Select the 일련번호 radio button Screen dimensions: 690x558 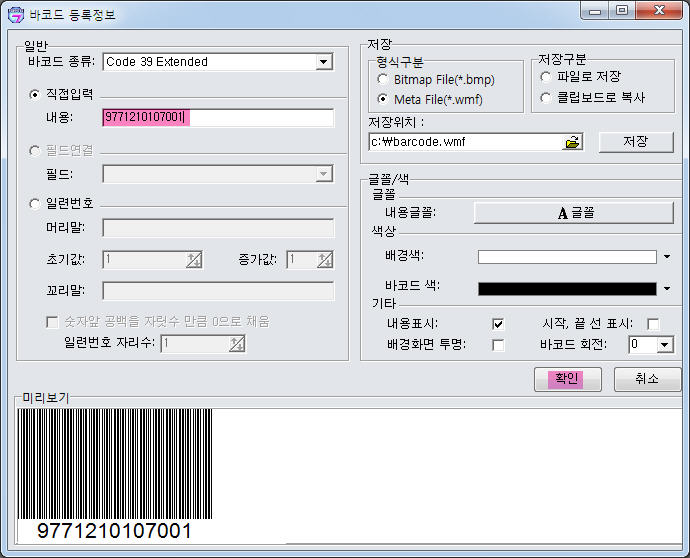pyautogui.click(x=34, y=204)
